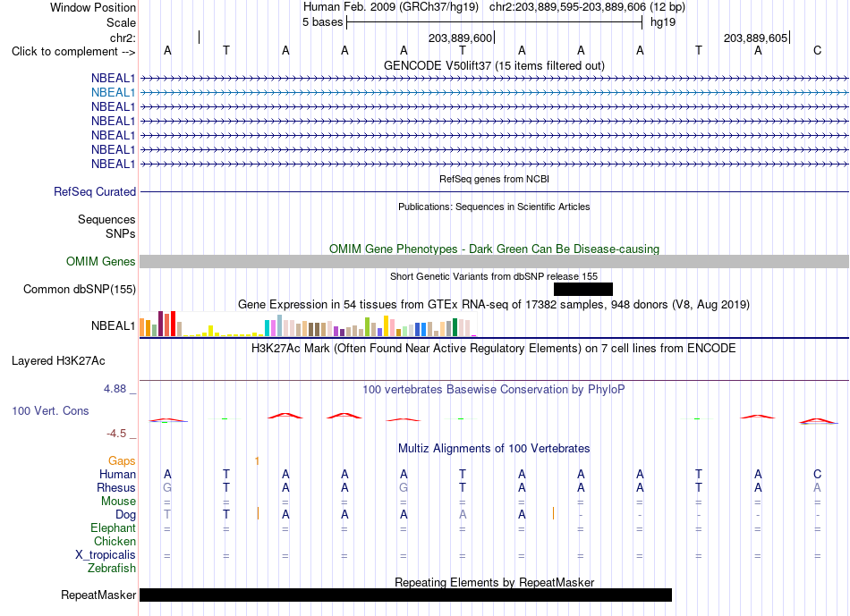This screenshot has height=616, width=850.
Task: Click the SNPs track label
Action: click(121, 233)
